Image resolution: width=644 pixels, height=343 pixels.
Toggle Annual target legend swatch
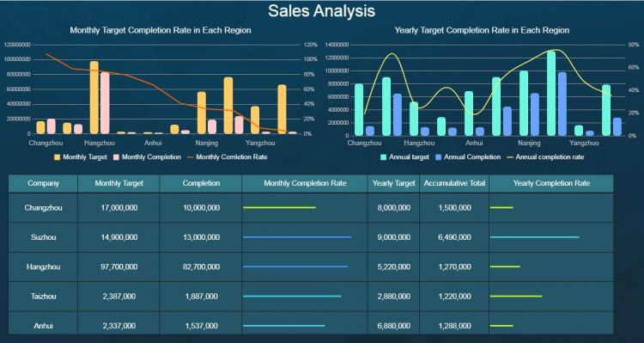coord(383,157)
